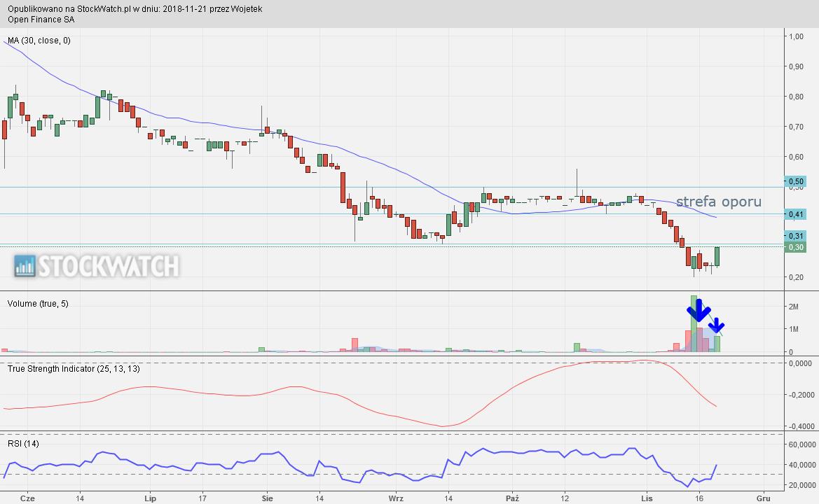Image resolution: width=819 pixels, height=504 pixels.
Task: Click the 2M volume axis label
Action: 793,307
